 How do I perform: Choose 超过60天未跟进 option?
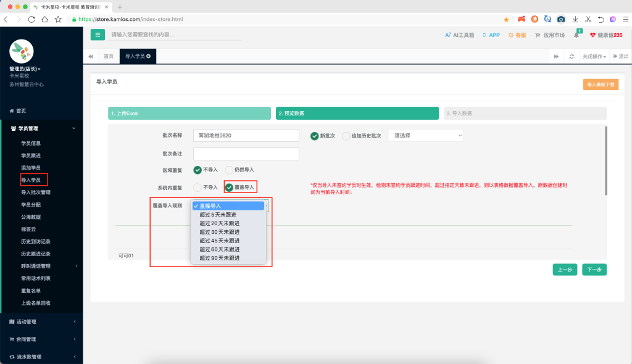pyautogui.click(x=228, y=249)
